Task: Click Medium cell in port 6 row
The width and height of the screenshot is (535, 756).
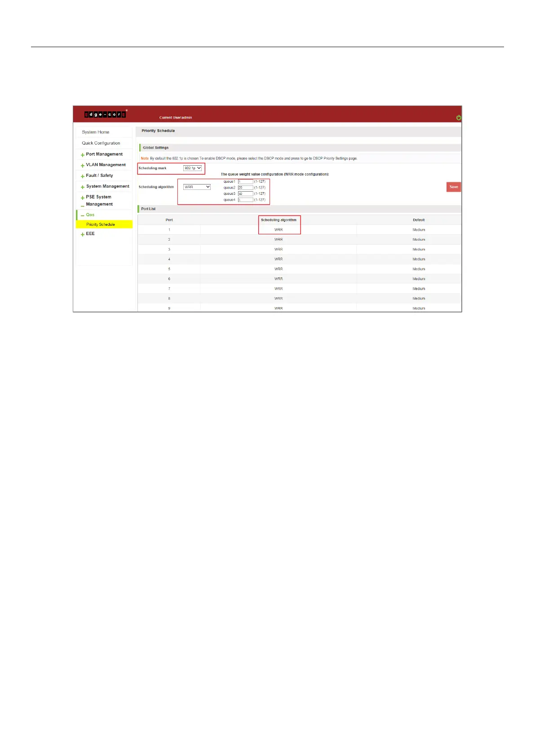Action: [419, 279]
